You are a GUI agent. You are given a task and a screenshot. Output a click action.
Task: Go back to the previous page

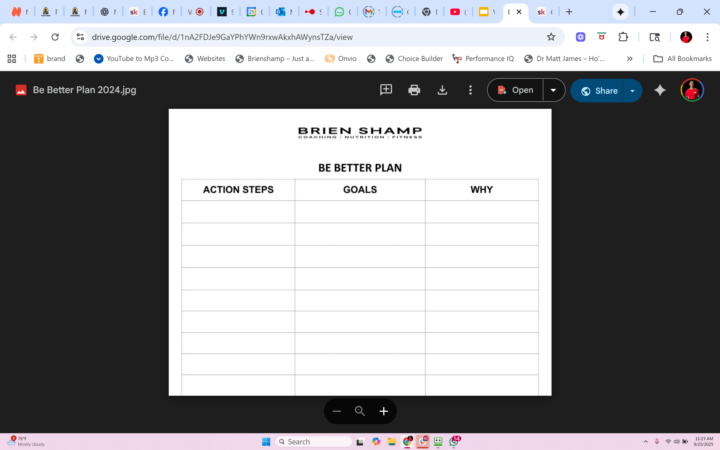(x=13, y=37)
